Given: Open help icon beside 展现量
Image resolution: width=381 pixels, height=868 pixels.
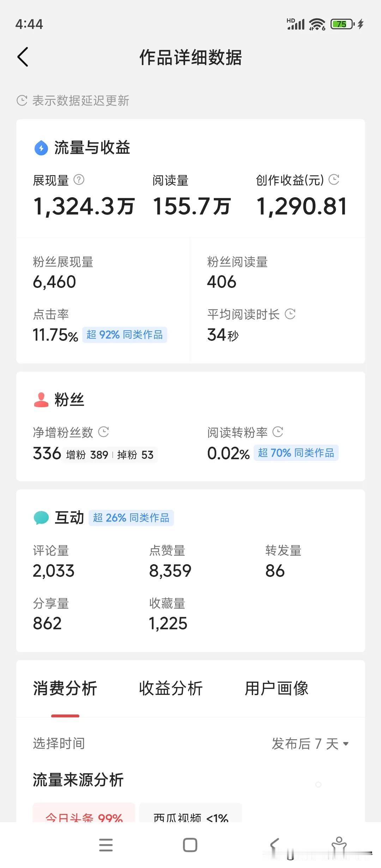Looking at the screenshot, I should pos(79,180).
